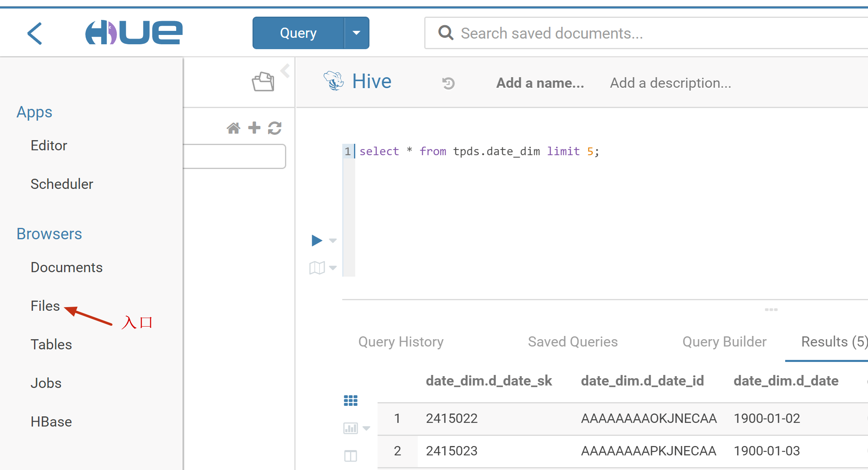Open the query history clock icon
This screenshot has width=868, height=470.
click(448, 83)
